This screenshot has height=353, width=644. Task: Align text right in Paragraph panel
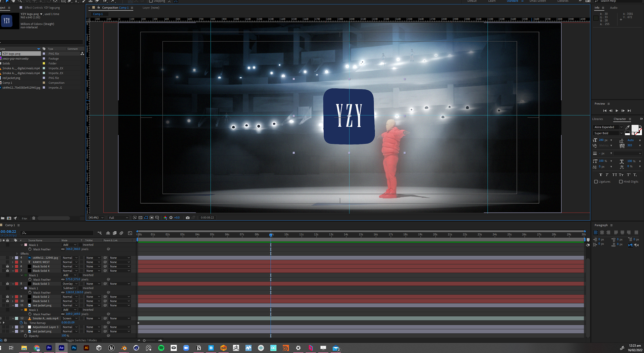(x=608, y=232)
